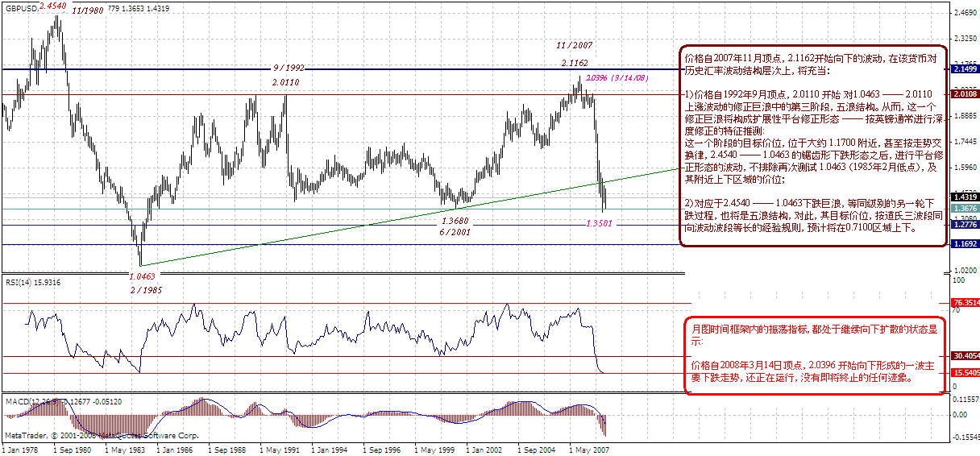Image resolution: width=980 pixels, height=456 pixels.
Task: Click the 1.1692 price axis tag
Action: pyautogui.click(x=965, y=243)
